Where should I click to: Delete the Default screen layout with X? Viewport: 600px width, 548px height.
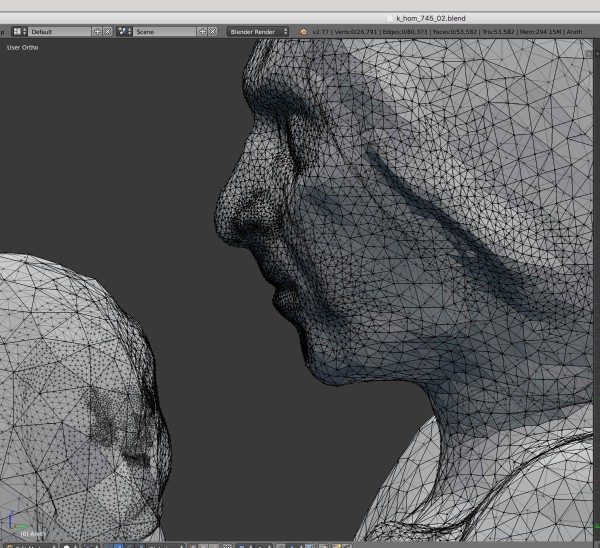108,32
